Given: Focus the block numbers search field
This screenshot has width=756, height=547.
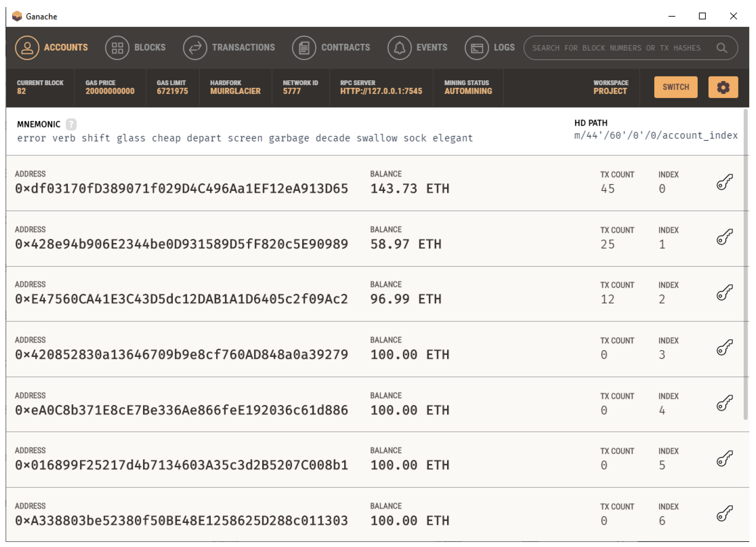Looking at the screenshot, I should [x=617, y=48].
